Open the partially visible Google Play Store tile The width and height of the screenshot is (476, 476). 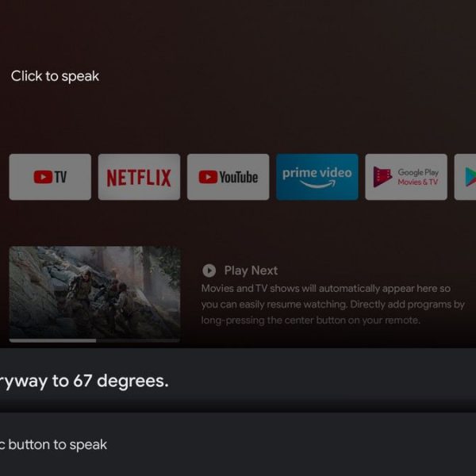tap(465, 177)
